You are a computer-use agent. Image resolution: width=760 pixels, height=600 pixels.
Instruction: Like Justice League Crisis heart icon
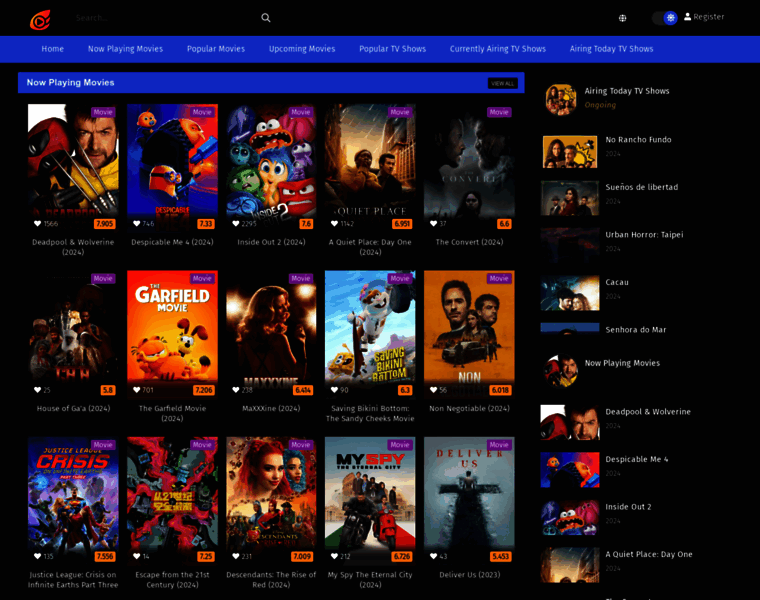(x=37, y=556)
